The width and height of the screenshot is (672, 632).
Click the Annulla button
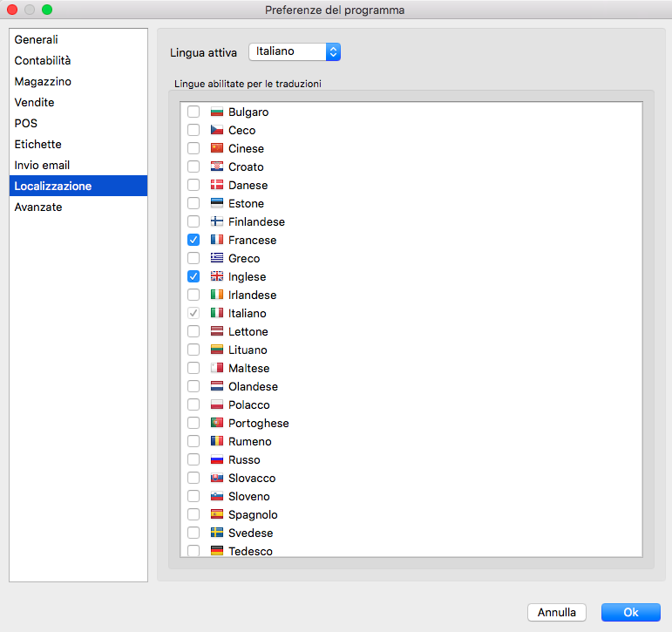557,613
